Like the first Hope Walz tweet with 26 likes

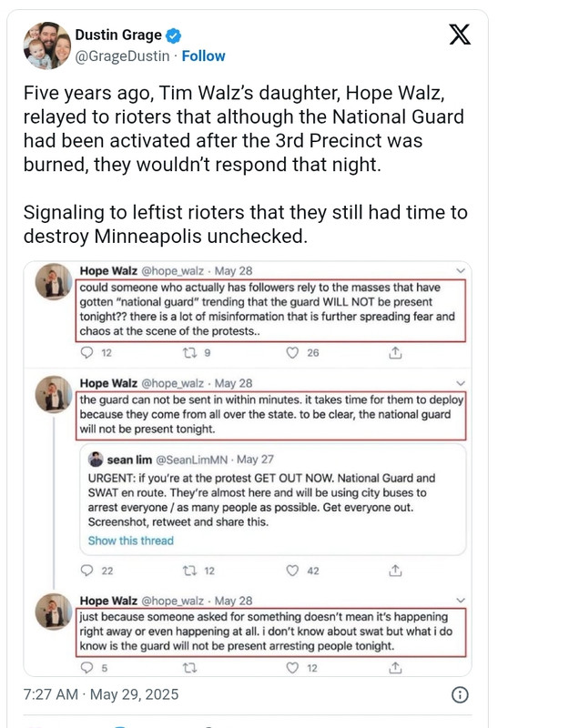[x=292, y=353]
